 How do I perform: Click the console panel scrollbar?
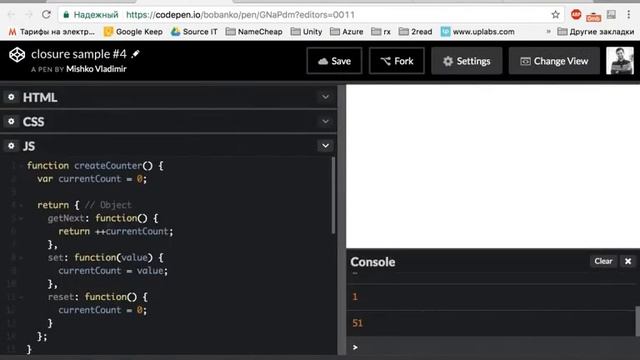coord(637,321)
